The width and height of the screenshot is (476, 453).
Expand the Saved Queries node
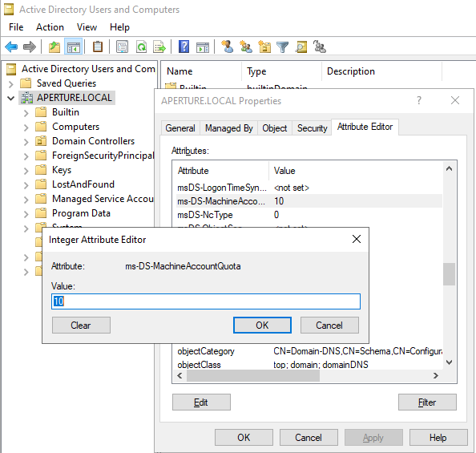click(x=11, y=84)
